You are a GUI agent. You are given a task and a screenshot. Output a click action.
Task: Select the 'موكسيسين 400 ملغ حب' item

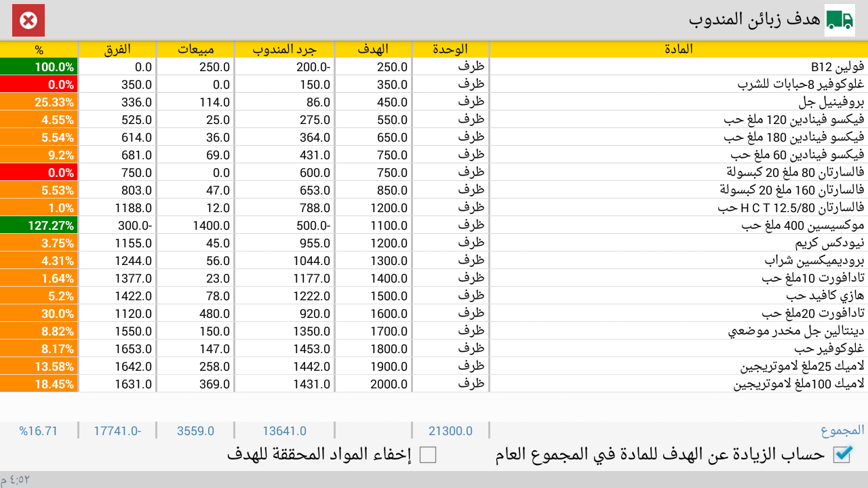pos(803,225)
